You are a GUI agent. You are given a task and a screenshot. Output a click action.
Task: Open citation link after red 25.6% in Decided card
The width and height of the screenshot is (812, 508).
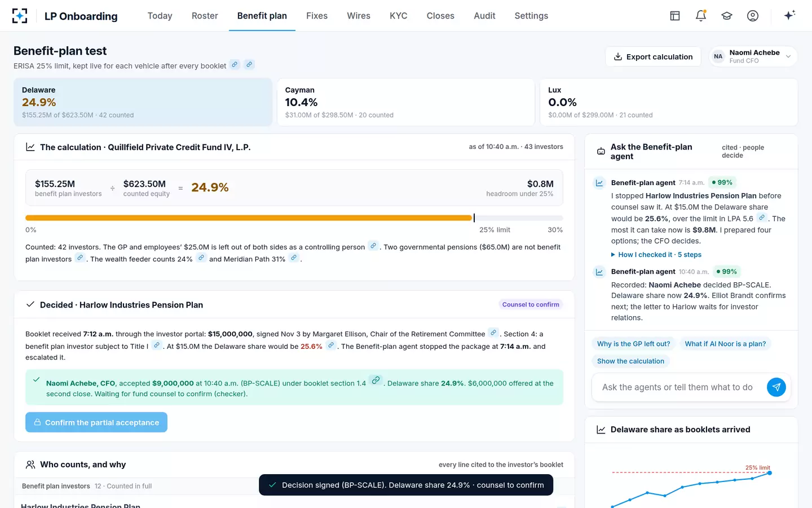click(331, 345)
